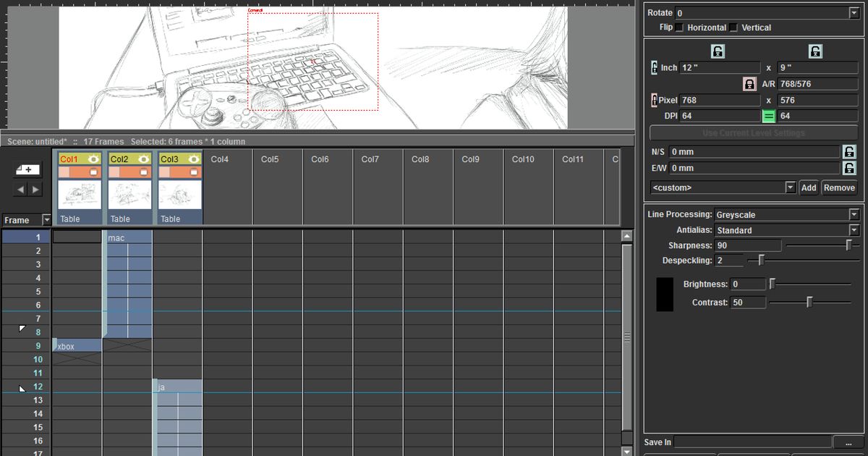868x456 pixels.
Task: Click the lock icon above the Inch width field
Action: click(x=718, y=51)
